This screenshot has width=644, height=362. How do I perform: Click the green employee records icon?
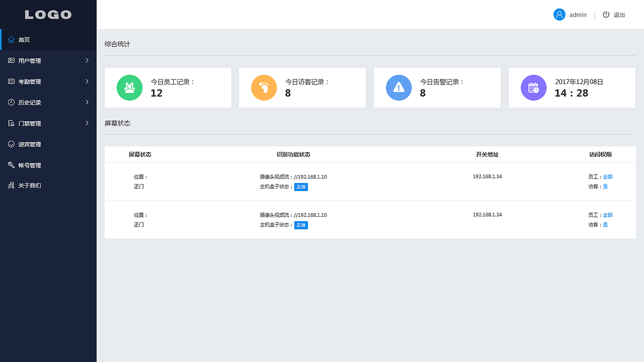tap(129, 87)
